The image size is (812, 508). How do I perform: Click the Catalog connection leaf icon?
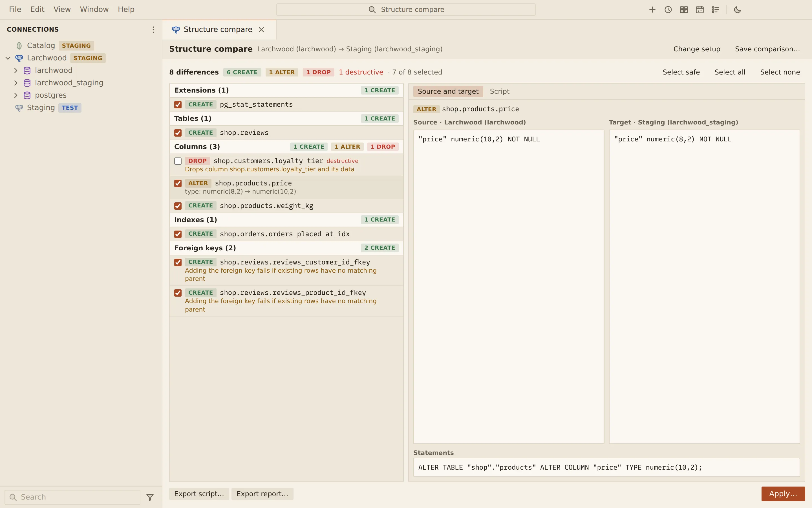(19, 46)
